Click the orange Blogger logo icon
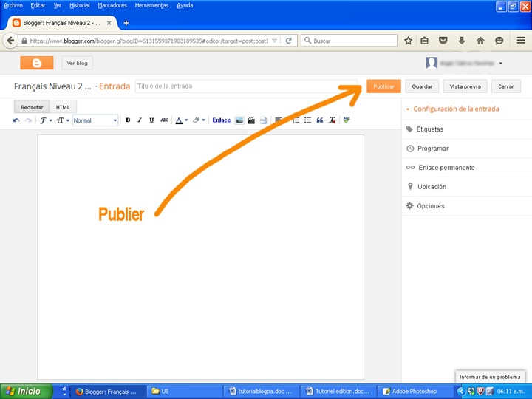This screenshot has width=532, height=399. pyautogui.click(x=37, y=63)
